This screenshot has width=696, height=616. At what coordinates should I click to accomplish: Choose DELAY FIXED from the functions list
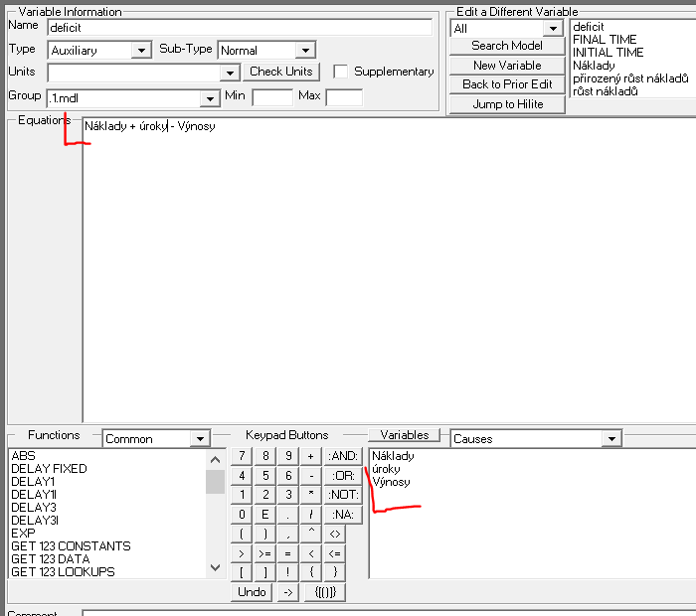49,469
